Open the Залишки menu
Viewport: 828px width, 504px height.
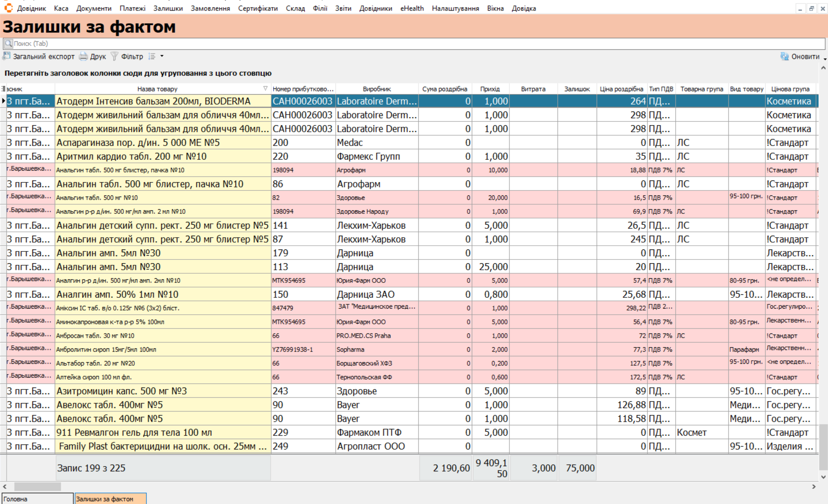click(168, 8)
